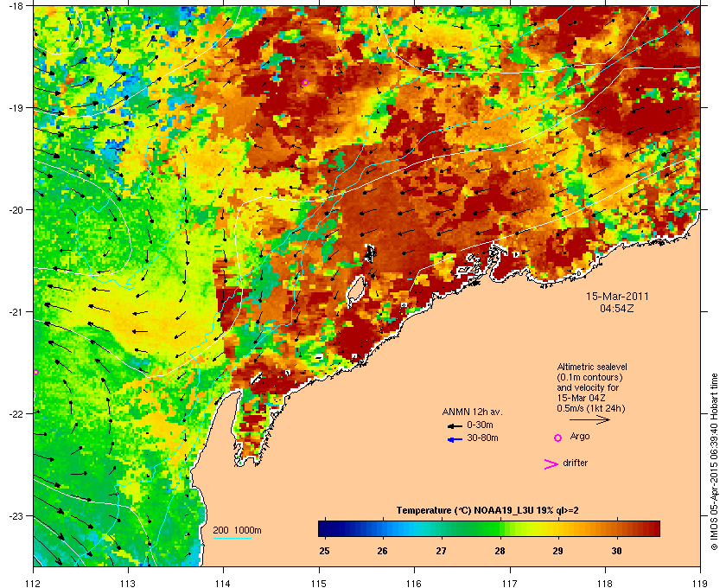Click the green 28 degree section of the colorbar
726x588 pixels.
(500, 528)
